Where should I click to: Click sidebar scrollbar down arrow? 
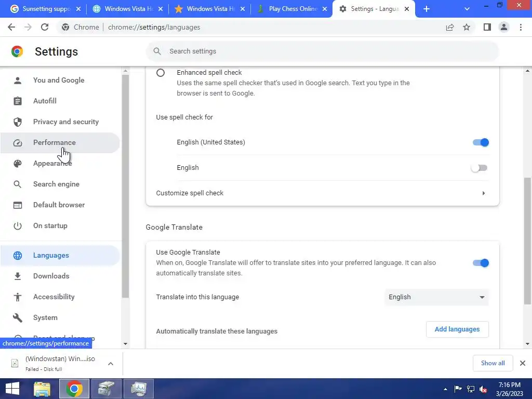pyautogui.click(x=126, y=344)
